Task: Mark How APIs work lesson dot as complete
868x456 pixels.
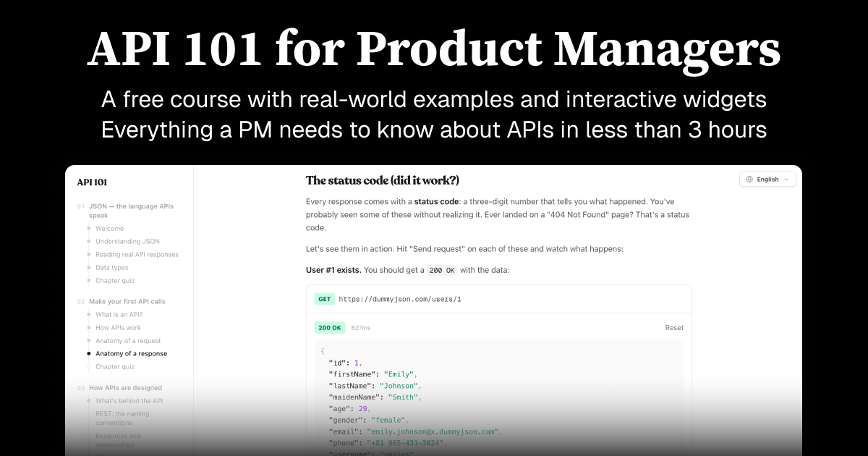Action: 88,327
